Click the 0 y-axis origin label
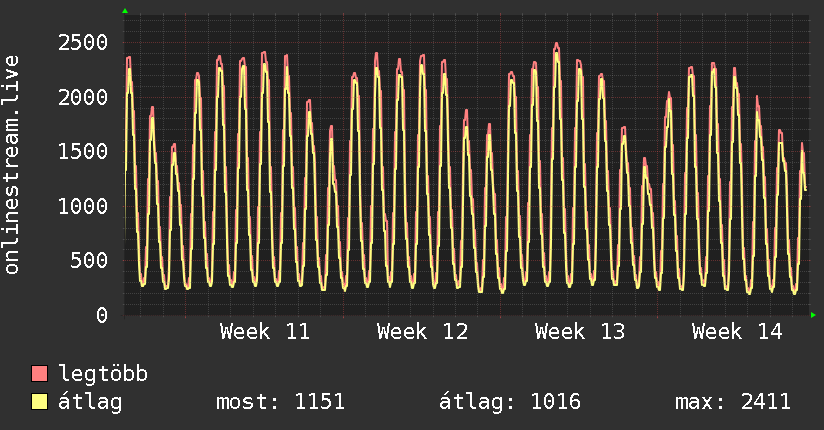824x430 pixels. click(x=101, y=316)
